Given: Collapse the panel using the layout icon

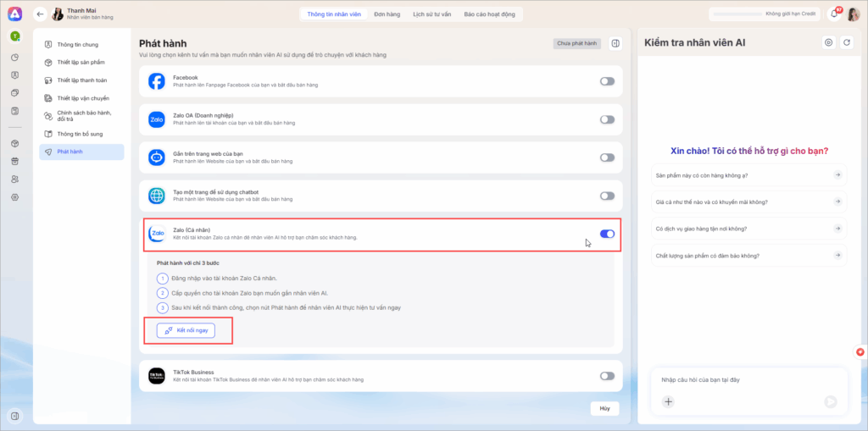Looking at the screenshot, I should click(x=615, y=43).
